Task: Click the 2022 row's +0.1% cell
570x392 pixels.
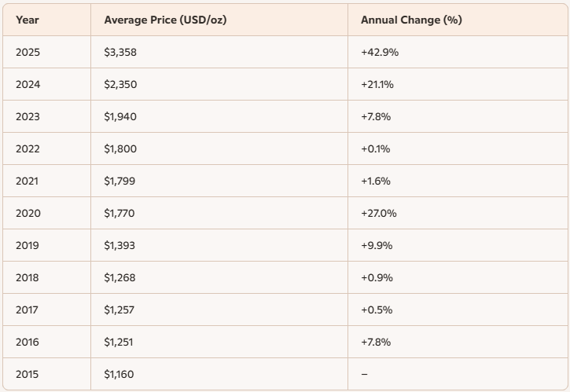Action: pos(375,148)
